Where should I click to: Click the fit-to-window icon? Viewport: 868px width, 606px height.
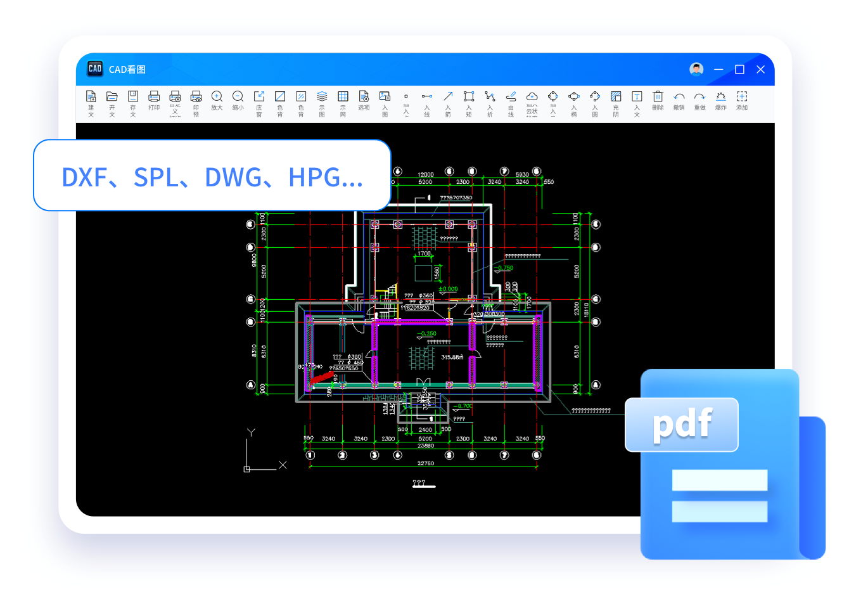coord(259,97)
